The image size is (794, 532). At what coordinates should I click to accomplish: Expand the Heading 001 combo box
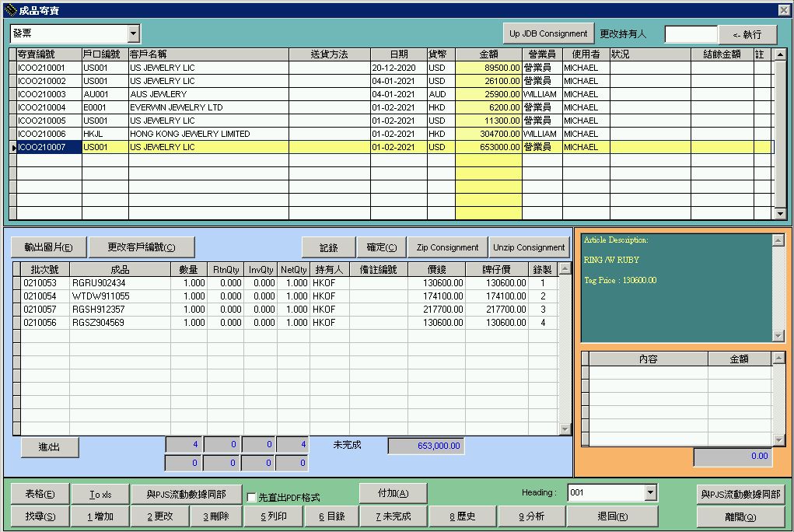[651, 492]
